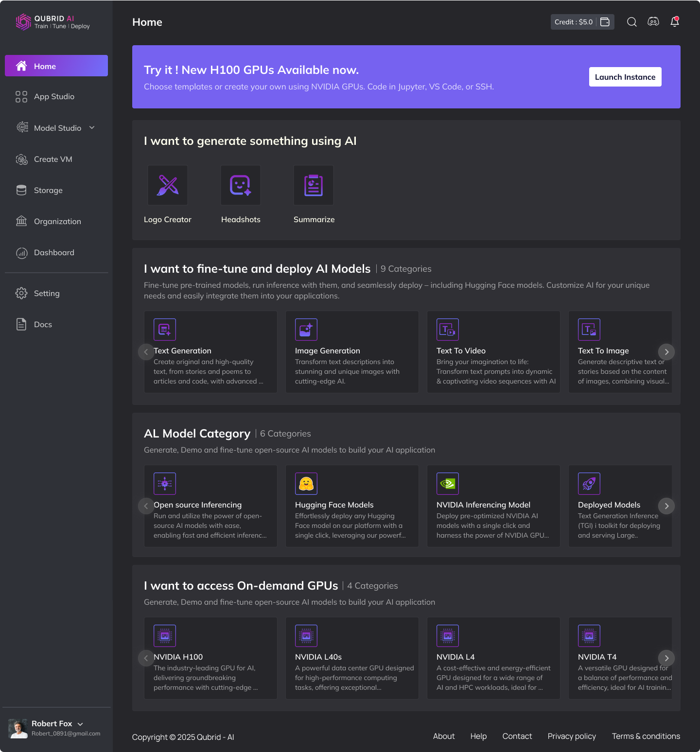Screen dimensions: 700x752
Task: Open the Discord community icon
Action: pos(653,22)
